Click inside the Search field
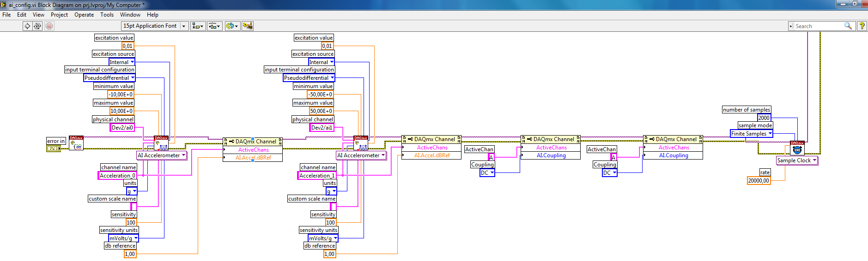Viewport: 868px width, 261px height. point(818,26)
